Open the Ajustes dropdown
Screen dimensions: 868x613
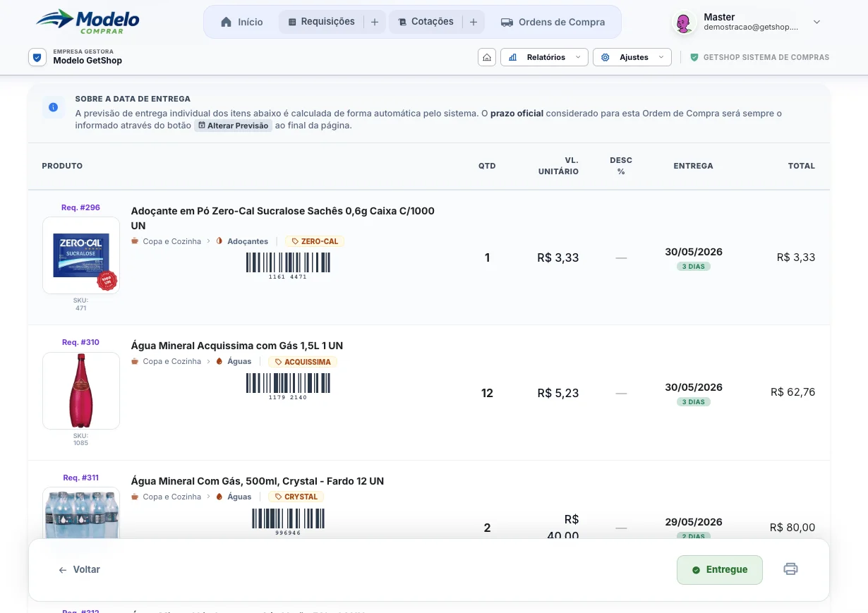(632, 57)
